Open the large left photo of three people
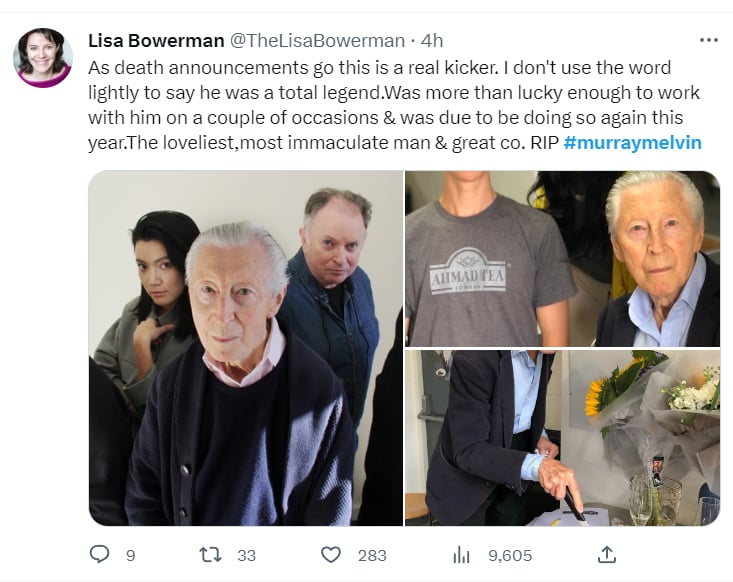The image size is (733, 582). pos(245,348)
